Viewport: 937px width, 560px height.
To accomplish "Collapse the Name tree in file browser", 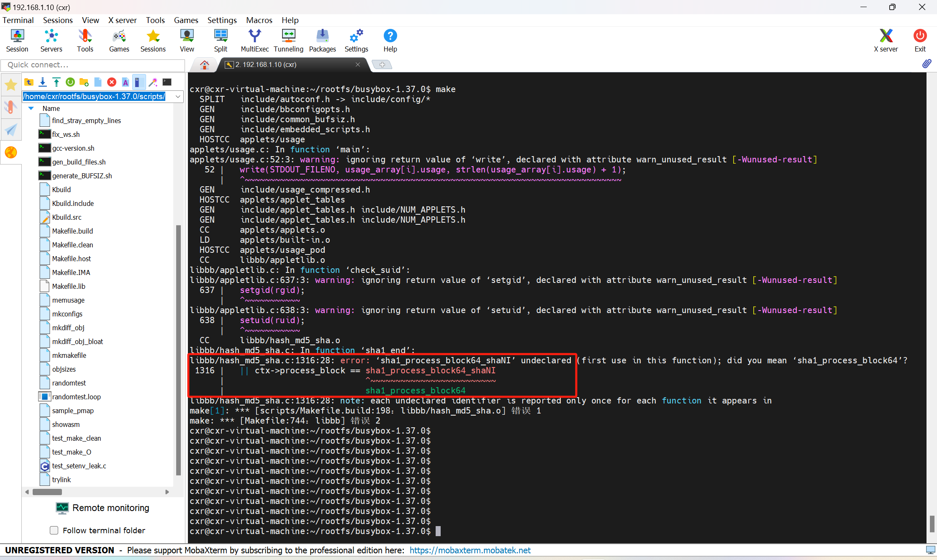I will pyautogui.click(x=31, y=108).
